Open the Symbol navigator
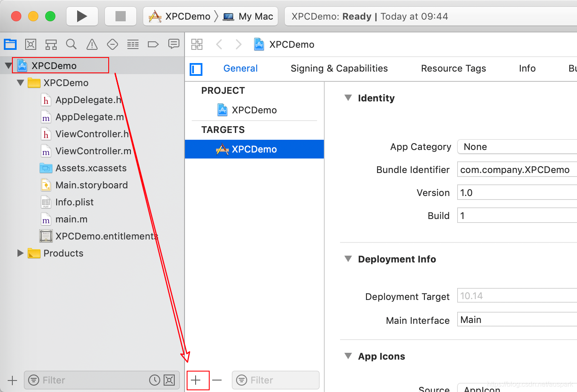 click(51, 44)
